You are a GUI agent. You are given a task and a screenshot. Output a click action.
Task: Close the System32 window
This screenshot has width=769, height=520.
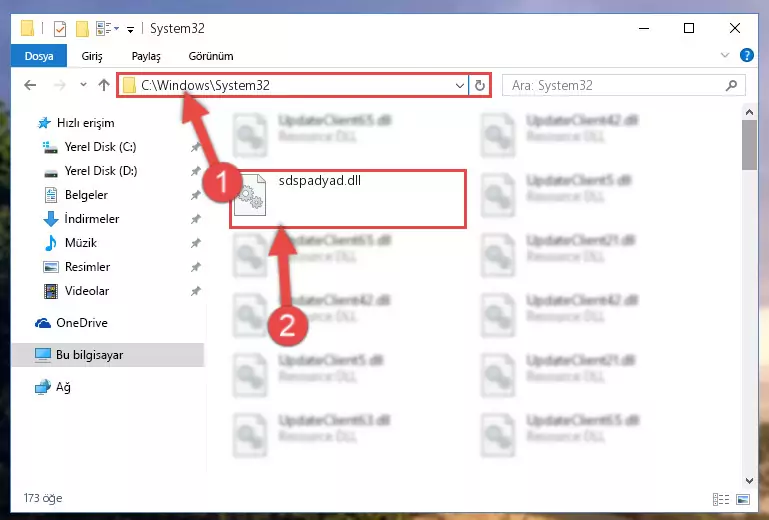coord(735,28)
